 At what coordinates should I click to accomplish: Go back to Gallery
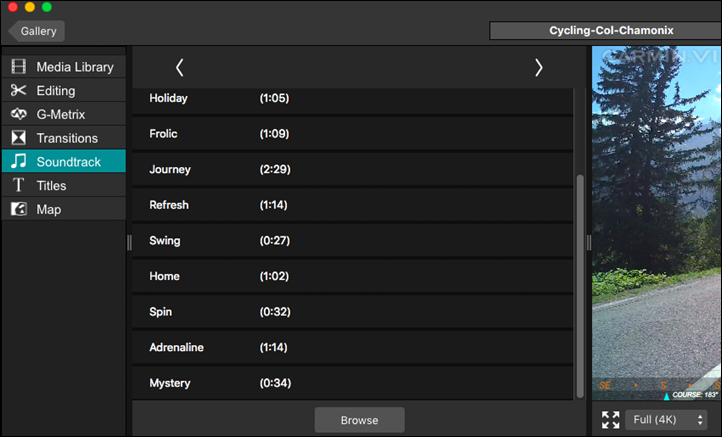(37, 31)
